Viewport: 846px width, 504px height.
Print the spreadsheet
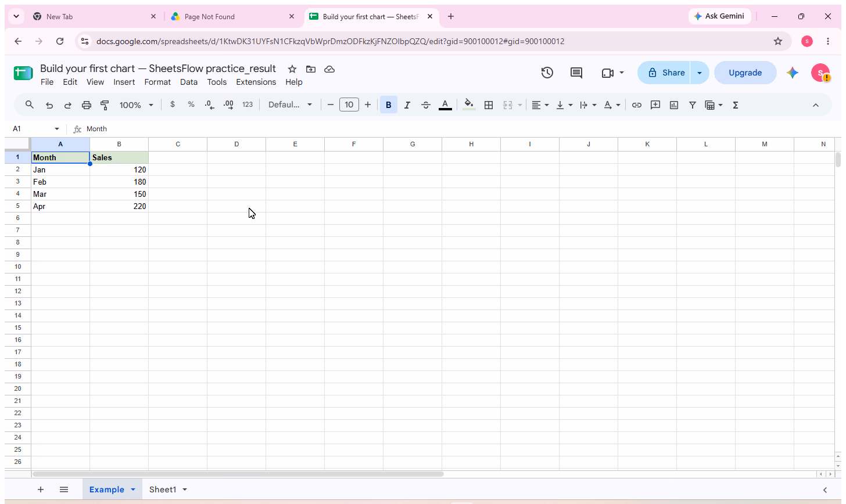[x=87, y=105]
